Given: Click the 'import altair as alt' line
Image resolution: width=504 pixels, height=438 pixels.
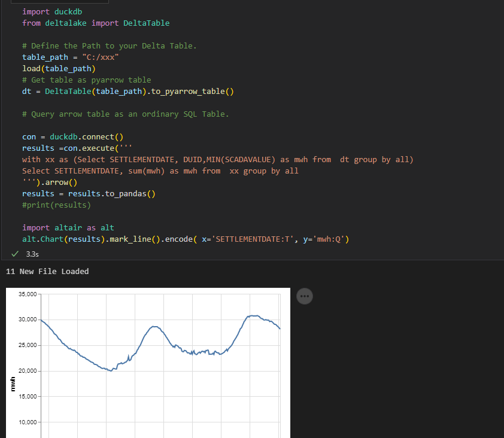Looking at the screenshot, I should click(68, 228).
